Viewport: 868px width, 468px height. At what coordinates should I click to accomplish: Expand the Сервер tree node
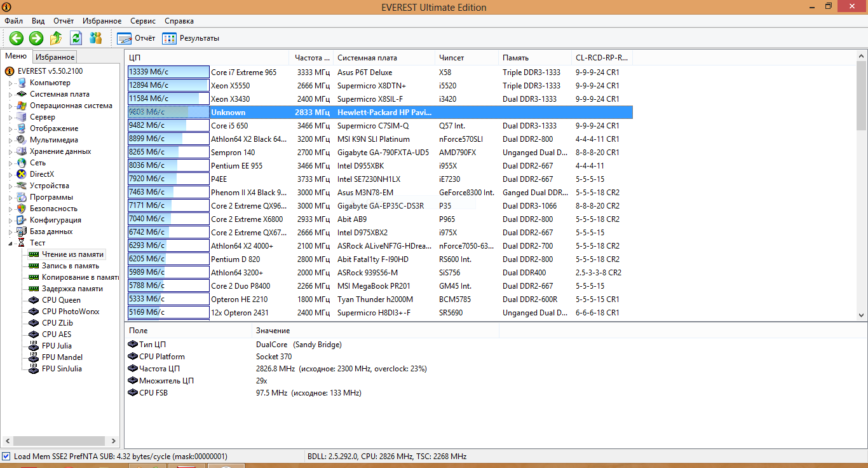pyautogui.click(x=10, y=117)
